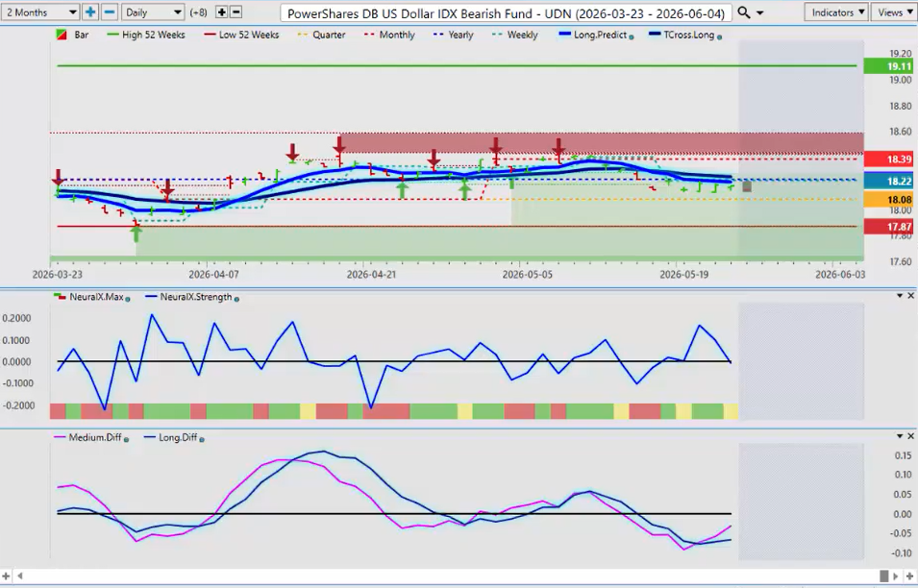This screenshot has height=588, width=918.
Task: Click the black minus next to (+8)
Action: pos(236,12)
